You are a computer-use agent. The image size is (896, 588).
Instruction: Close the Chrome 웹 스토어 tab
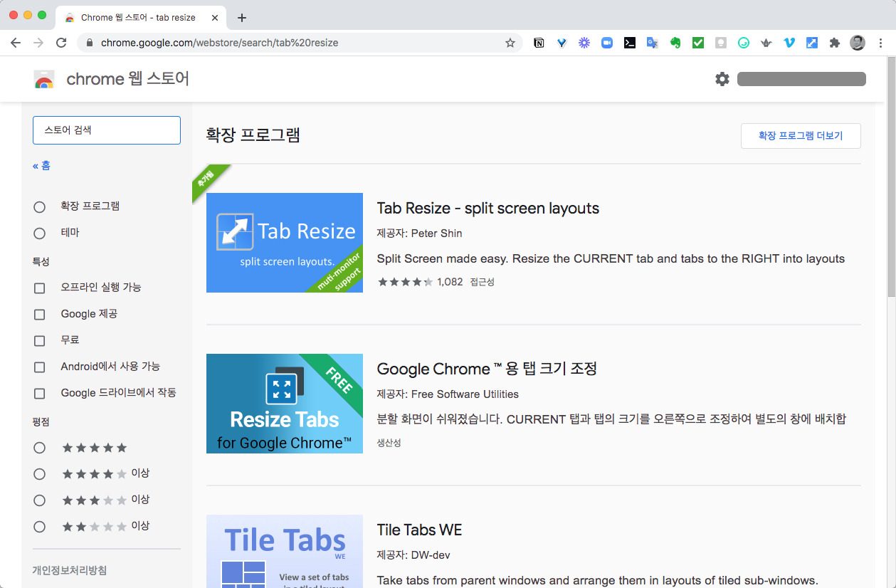click(x=215, y=18)
